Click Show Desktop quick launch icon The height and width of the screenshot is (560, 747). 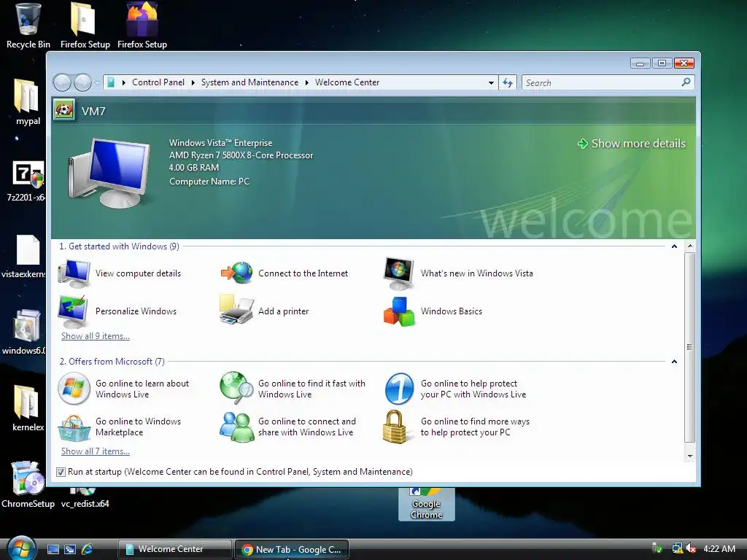pos(53,550)
